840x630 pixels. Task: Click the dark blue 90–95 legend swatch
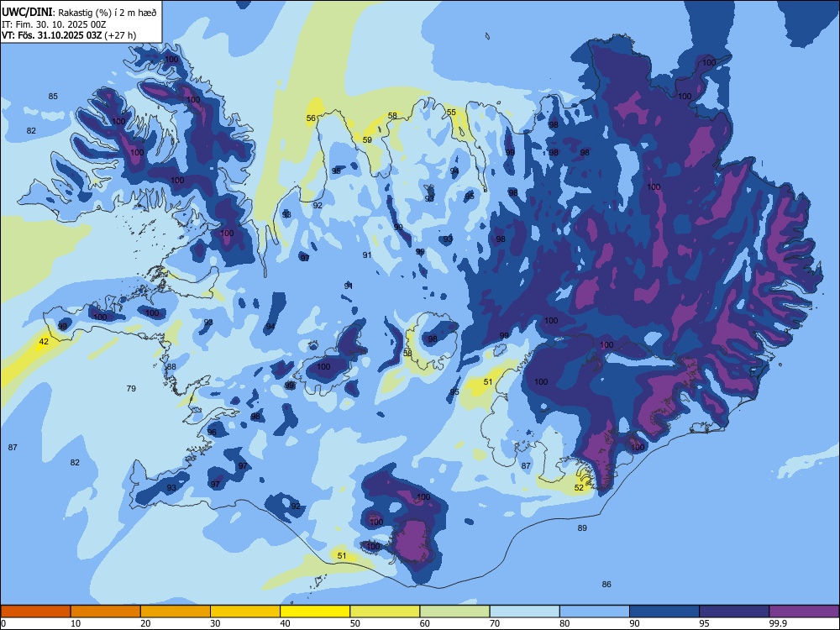(x=664, y=612)
